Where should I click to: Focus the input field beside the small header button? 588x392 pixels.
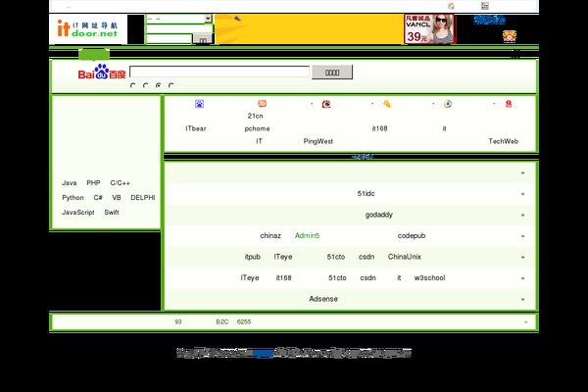pyautogui.click(x=170, y=38)
